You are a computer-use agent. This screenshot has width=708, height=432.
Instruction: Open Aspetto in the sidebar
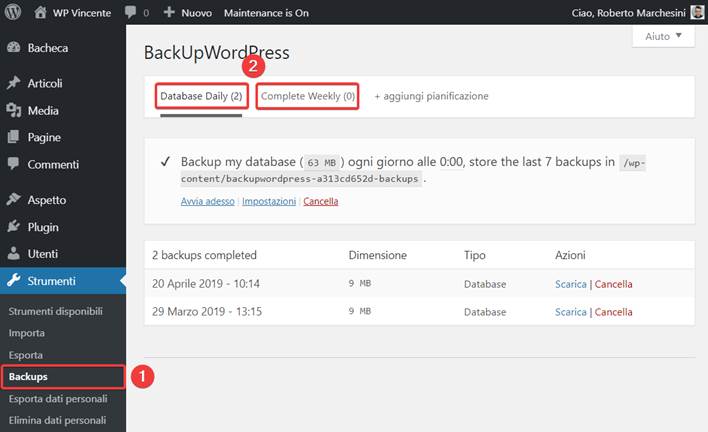click(47, 200)
